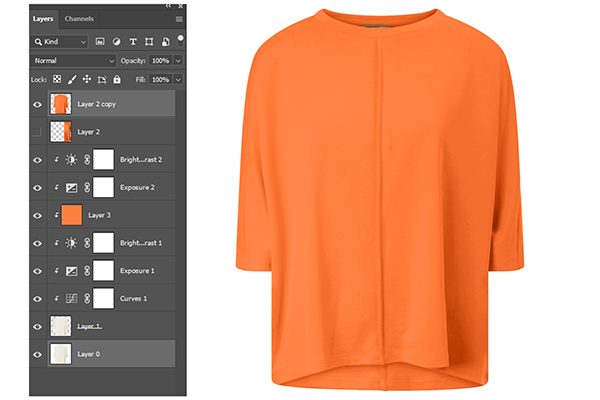Hide Bright...rast 1 adjustment layer
This screenshot has height=400, width=600.
click(38, 243)
